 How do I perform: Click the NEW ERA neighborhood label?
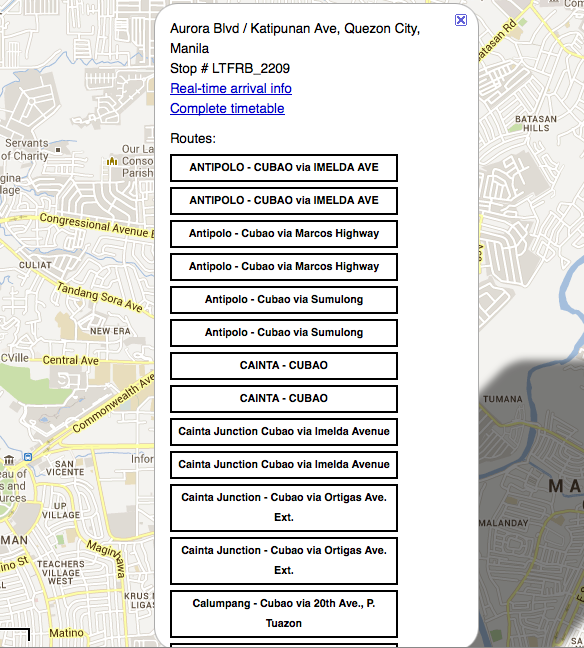tap(110, 331)
